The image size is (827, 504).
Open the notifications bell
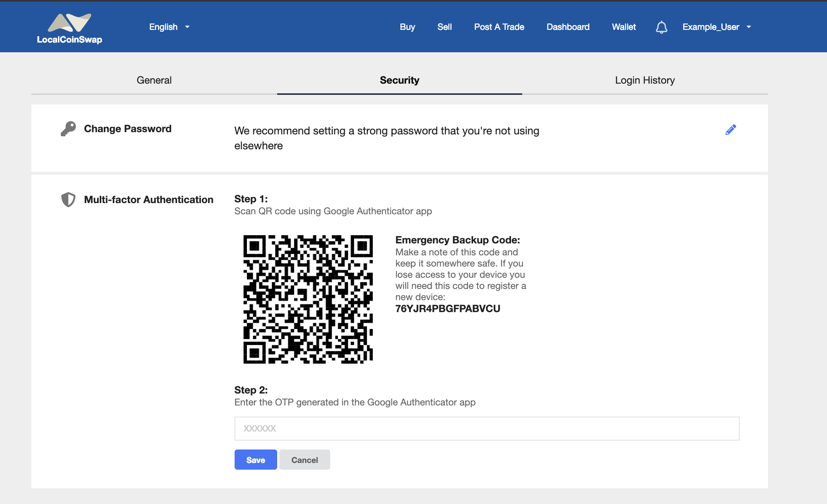662,27
